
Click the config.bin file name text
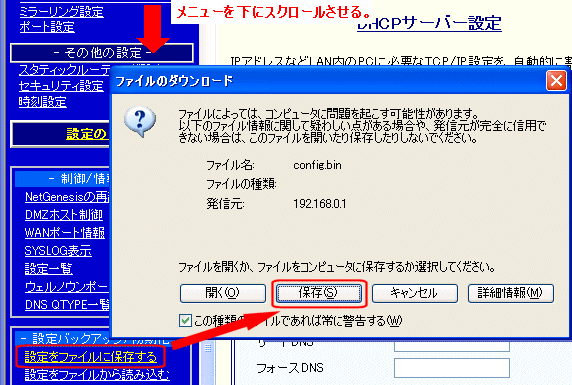317,165
